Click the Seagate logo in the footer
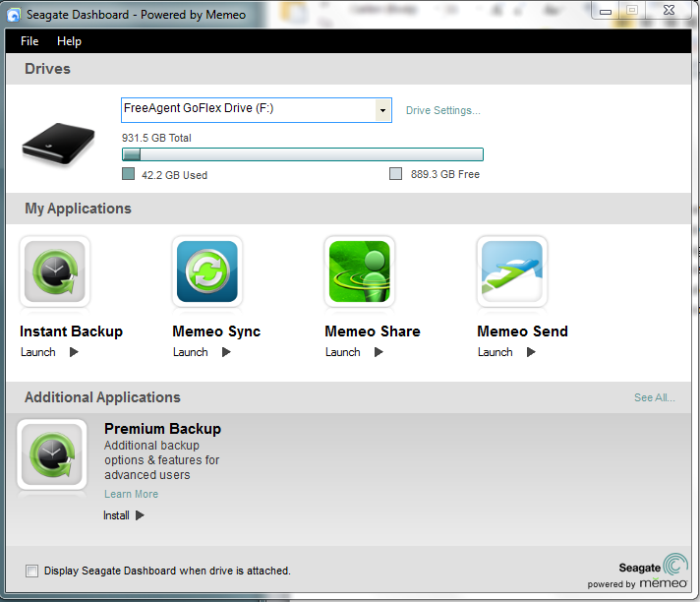Image resolution: width=700 pixels, height=602 pixels. pyautogui.click(x=653, y=566)
